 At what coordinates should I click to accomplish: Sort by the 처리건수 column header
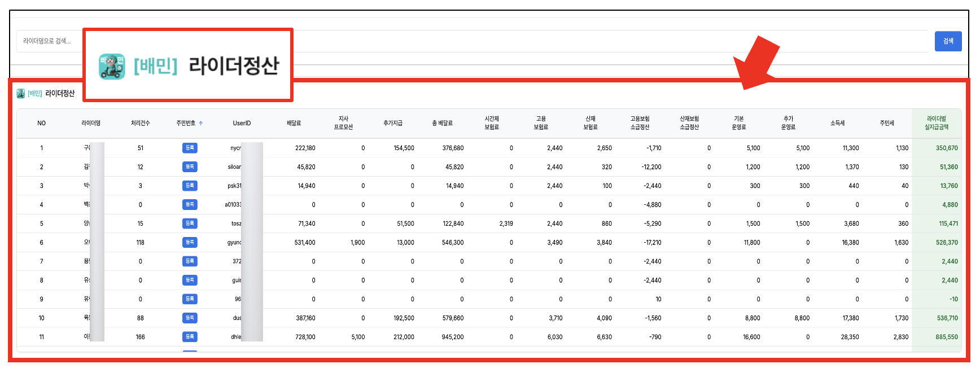tap(140, 123)
